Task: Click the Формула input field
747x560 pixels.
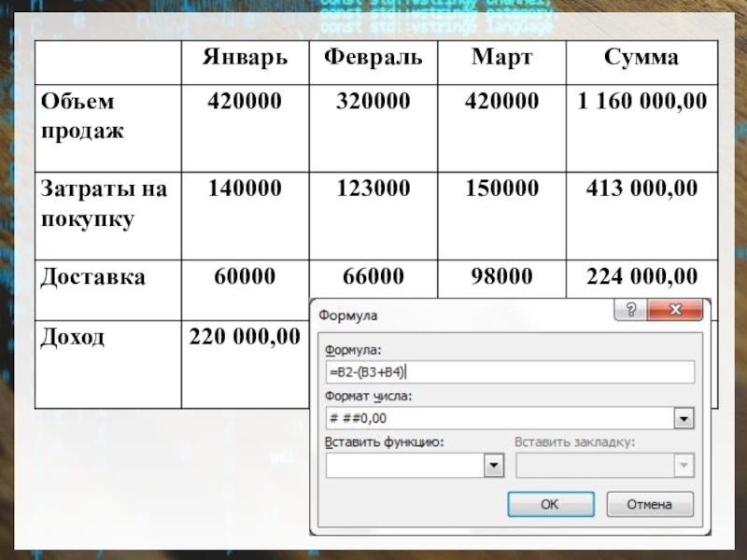Action: pyautogui.click(x=510, y=371)
